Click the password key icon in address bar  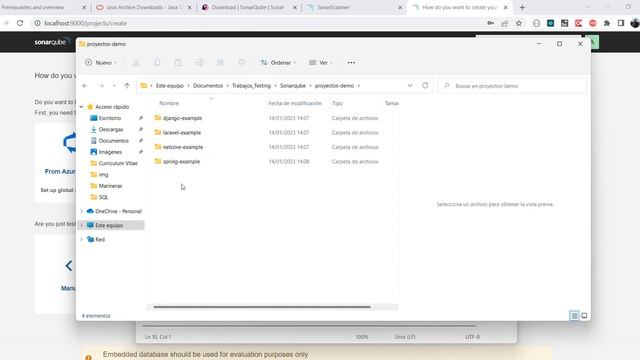point(491,23)
